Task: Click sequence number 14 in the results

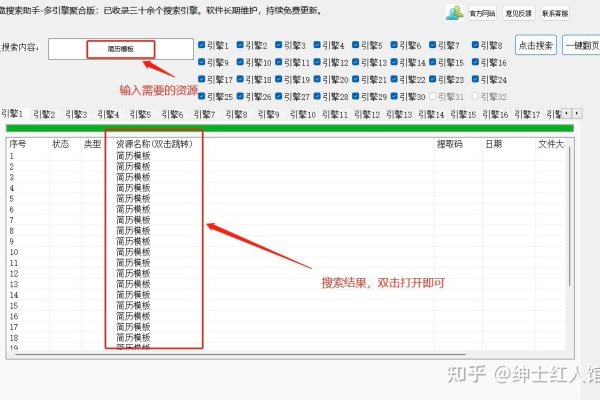Action: (14, 295)
